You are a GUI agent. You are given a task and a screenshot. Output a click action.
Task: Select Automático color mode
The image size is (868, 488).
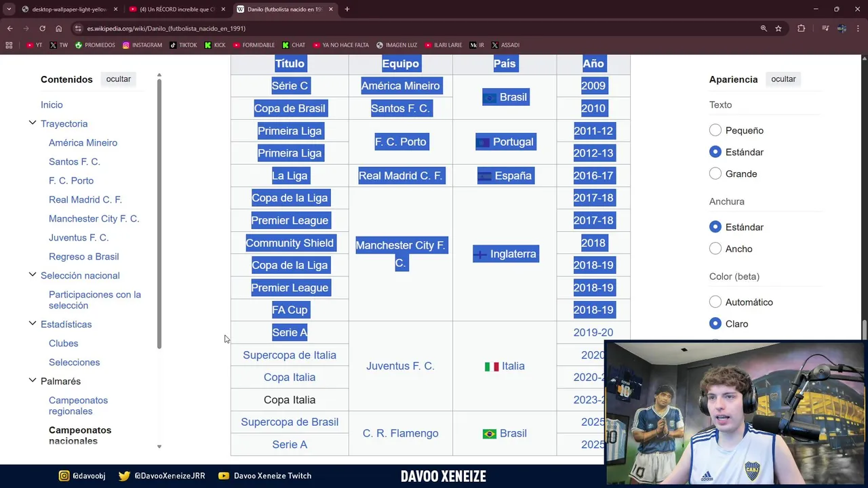pos(715,302)
